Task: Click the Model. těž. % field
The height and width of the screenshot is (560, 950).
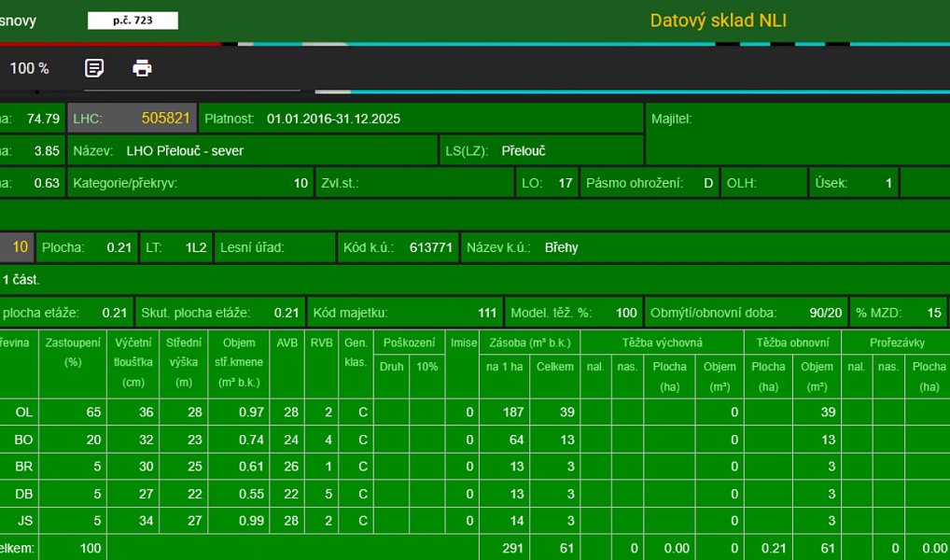Action: (x=574, y=313)
